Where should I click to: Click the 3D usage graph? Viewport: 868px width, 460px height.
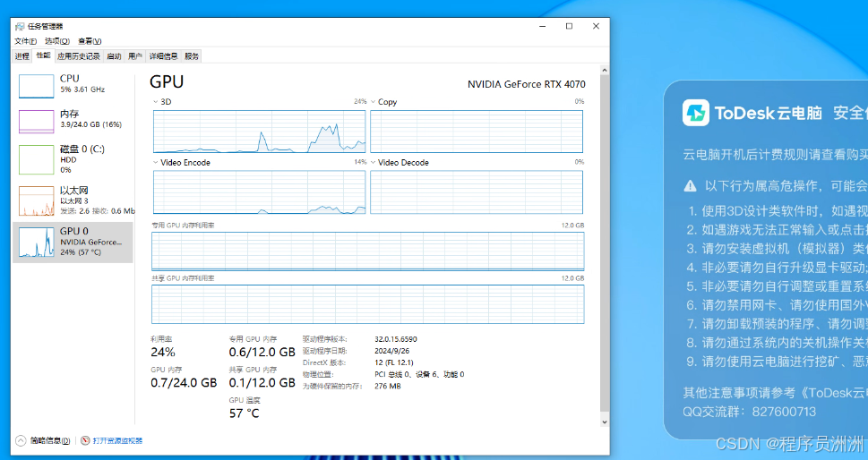click(x=260, y=132)
